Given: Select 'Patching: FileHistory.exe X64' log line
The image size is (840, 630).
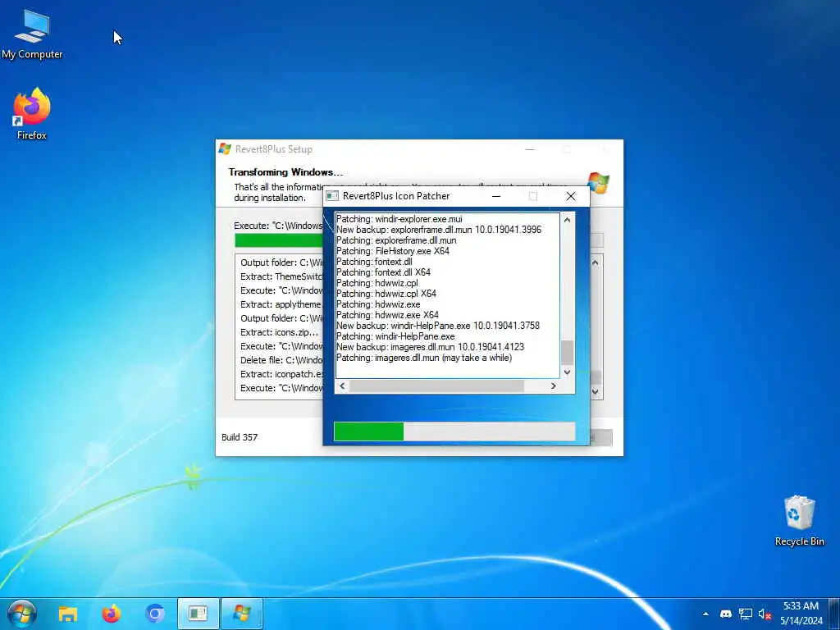Looking at the screenshot, I should (393, 251).
